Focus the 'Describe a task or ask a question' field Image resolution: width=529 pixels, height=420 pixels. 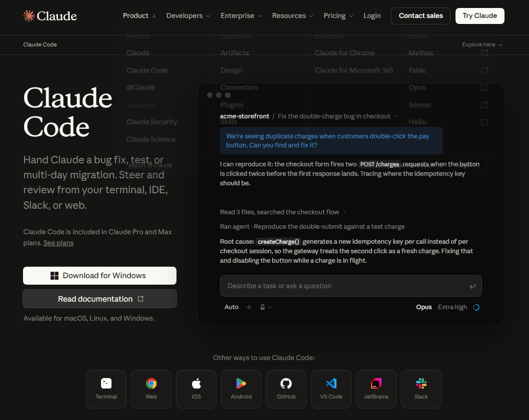point(351,286)
